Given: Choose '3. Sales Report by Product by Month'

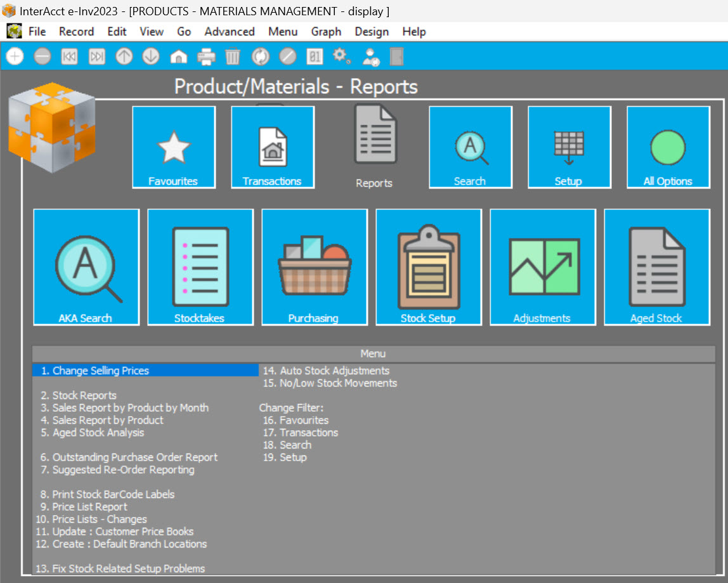Looking at the screenshot, I should (124, 407).
